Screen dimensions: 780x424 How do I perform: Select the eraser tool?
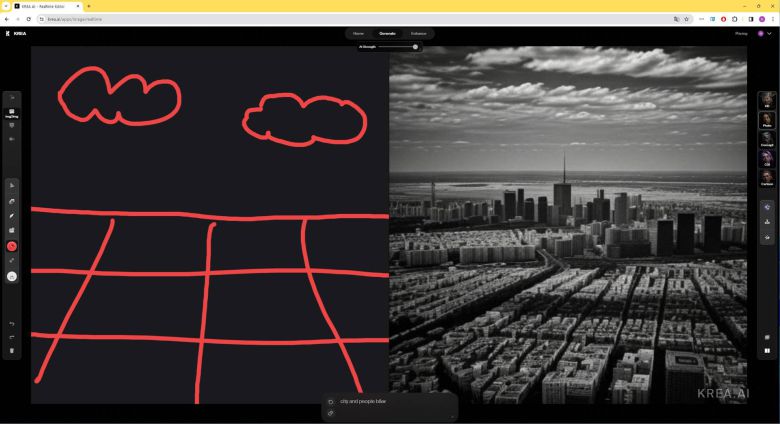(x=12, y=201)
